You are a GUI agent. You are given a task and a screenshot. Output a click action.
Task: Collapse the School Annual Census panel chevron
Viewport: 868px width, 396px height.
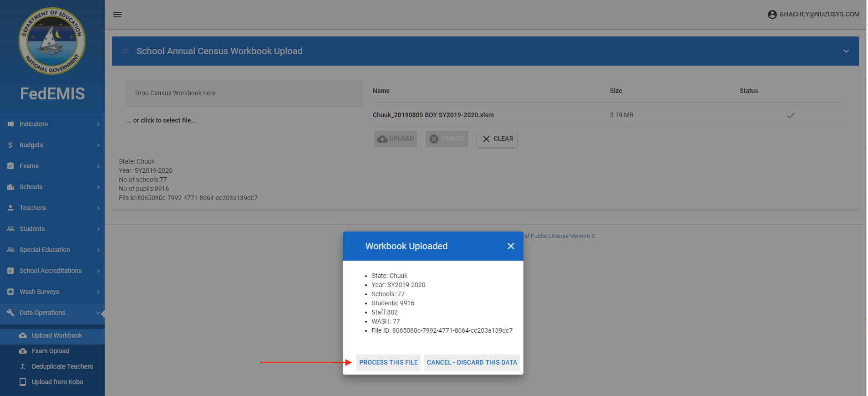coord(846,51)
